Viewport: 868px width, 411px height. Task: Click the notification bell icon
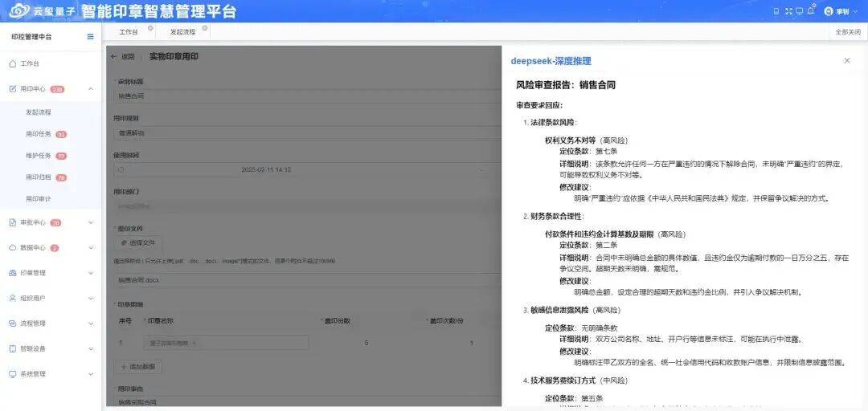[811, 11]
